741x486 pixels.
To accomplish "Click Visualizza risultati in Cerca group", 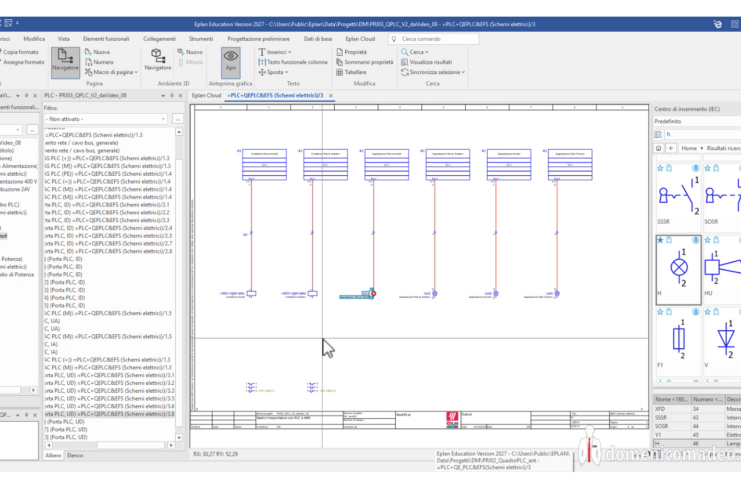I will coord(426,62).
